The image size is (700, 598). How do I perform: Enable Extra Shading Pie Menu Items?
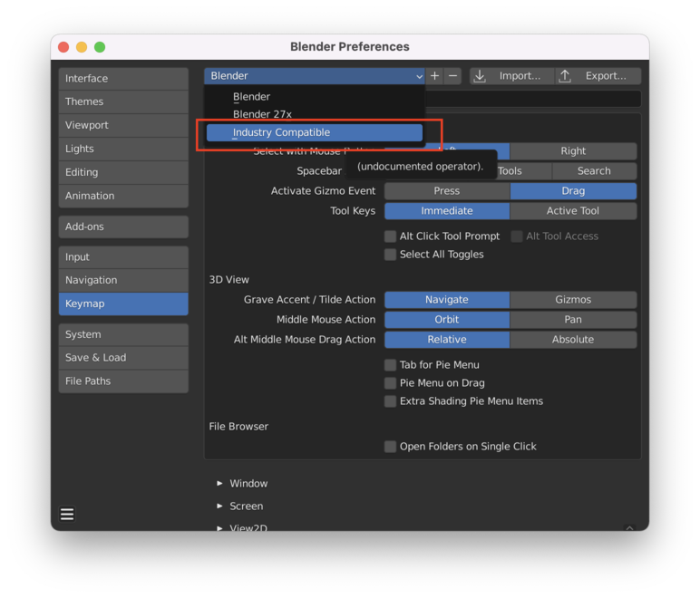pos(390,401)
